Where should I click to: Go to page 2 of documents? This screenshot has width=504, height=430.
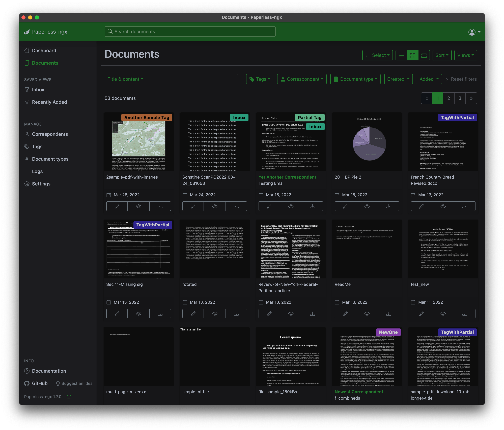point(449,98)
